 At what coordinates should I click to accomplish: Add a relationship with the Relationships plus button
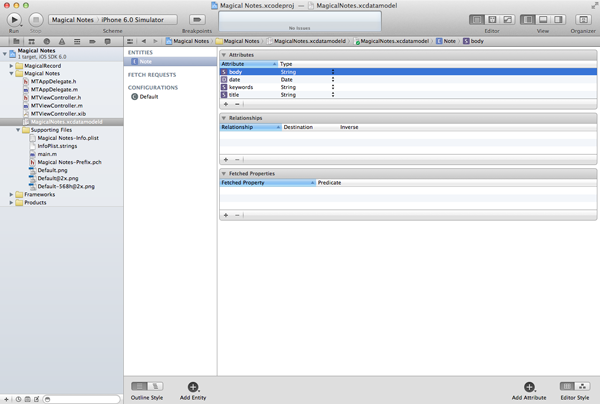click(226, 160)
